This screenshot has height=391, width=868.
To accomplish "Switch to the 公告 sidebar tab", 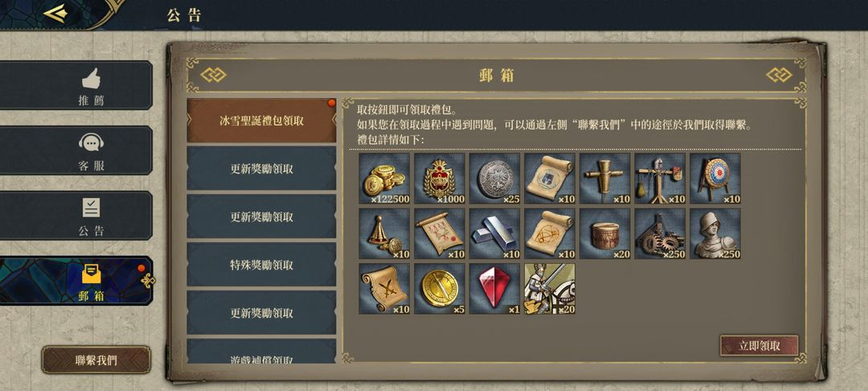I will 76,216.
